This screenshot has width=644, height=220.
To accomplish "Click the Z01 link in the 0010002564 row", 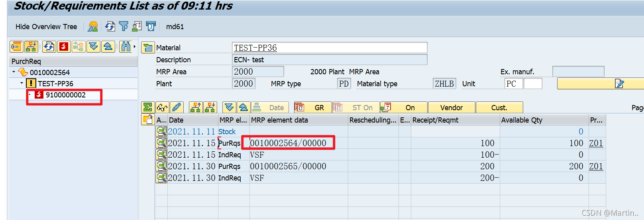I will 596,143.
